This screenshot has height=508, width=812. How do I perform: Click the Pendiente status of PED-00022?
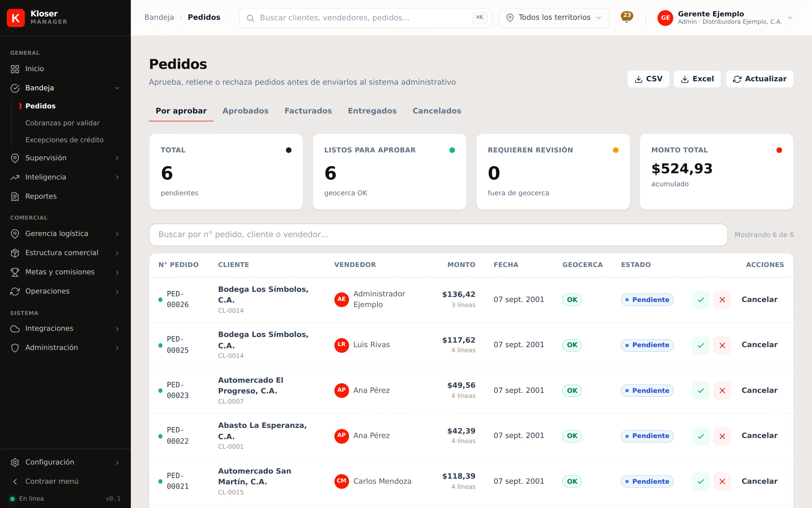coord(647,436)
